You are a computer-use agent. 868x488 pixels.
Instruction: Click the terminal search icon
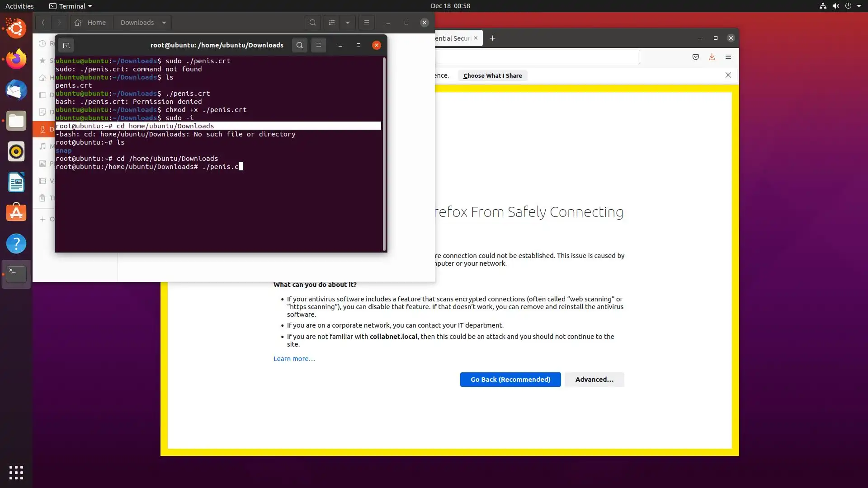coord(299,45)
